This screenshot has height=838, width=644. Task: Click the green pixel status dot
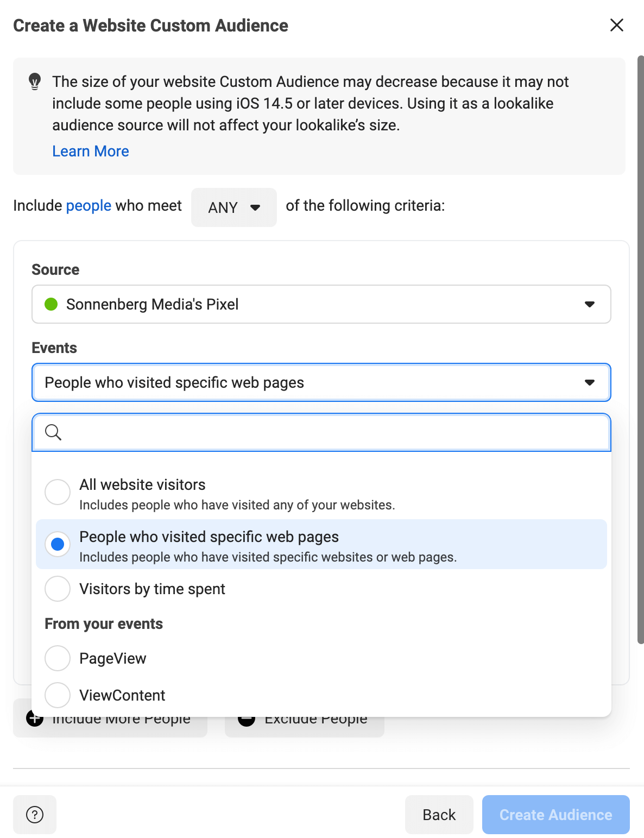[51, 304]
